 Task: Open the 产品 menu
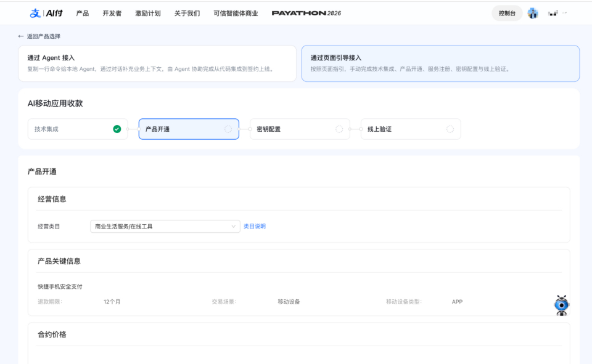pos(82,13)
